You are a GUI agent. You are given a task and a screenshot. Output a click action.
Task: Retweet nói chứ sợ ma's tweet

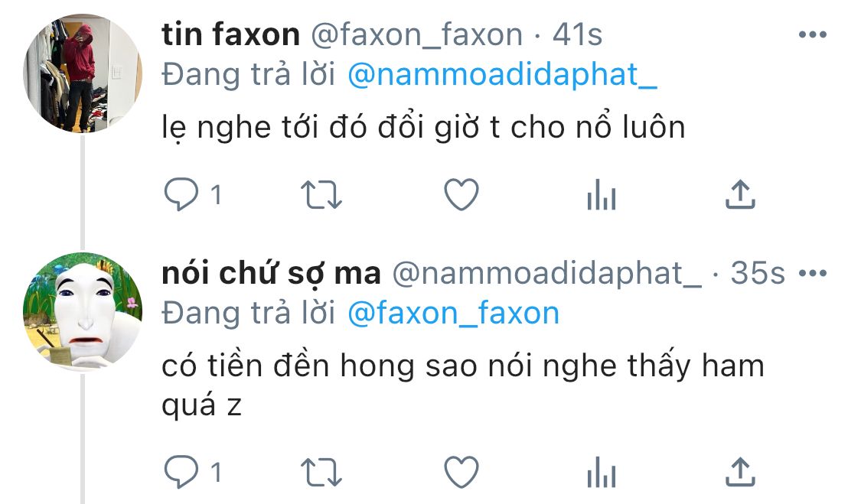[321, 472]
